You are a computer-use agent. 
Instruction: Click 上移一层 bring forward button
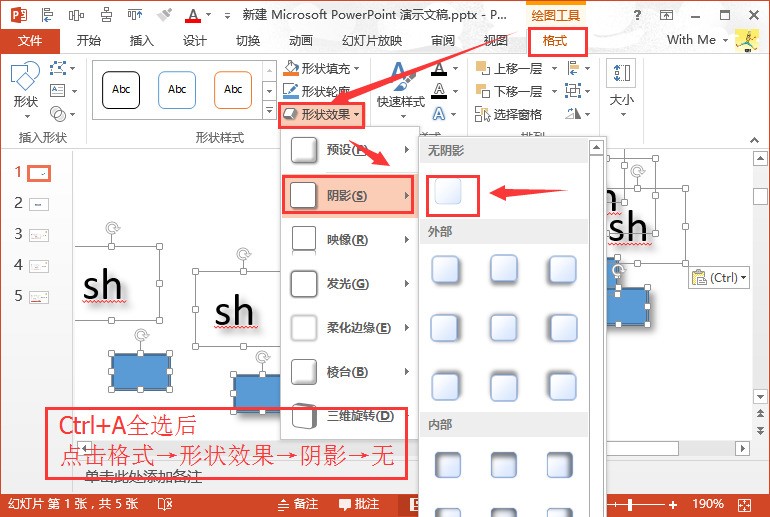click(x=509, y=68)
